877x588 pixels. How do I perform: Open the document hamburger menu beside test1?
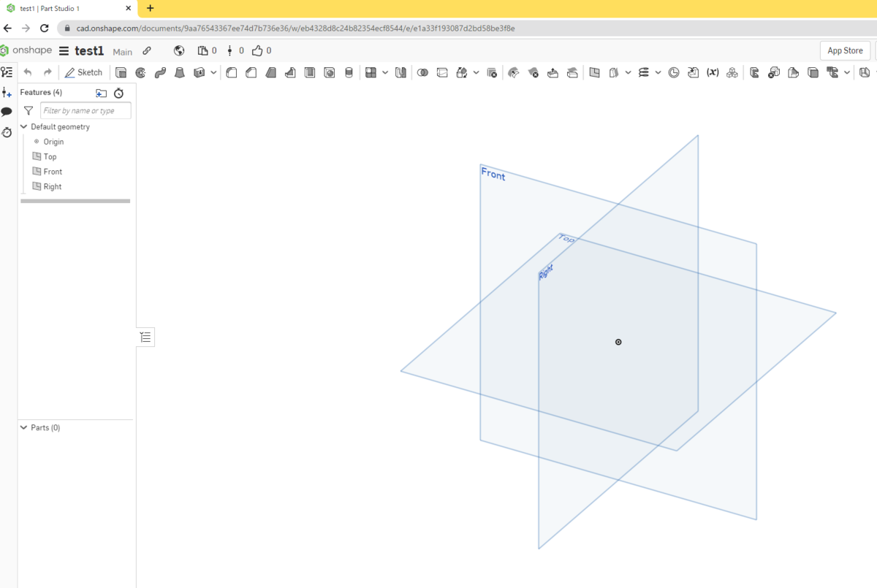(x=65, y=51)
